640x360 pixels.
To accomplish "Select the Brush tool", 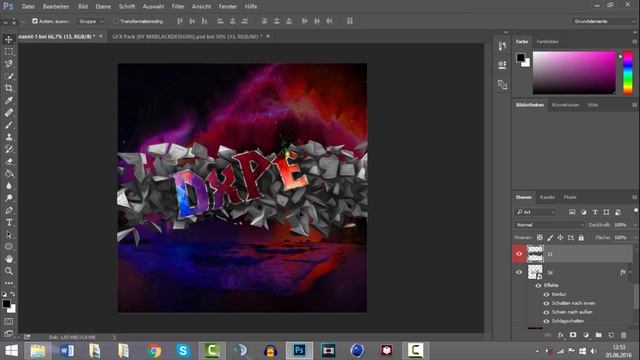I will point(9,125).
